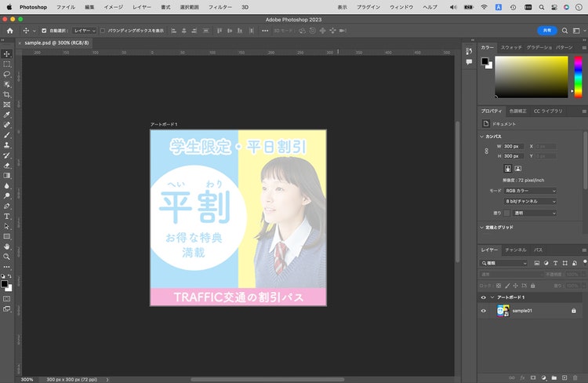Select the Healing Brush tool
Image resolution: width=588 pixels, height=383 pixels.
(7, 125)
